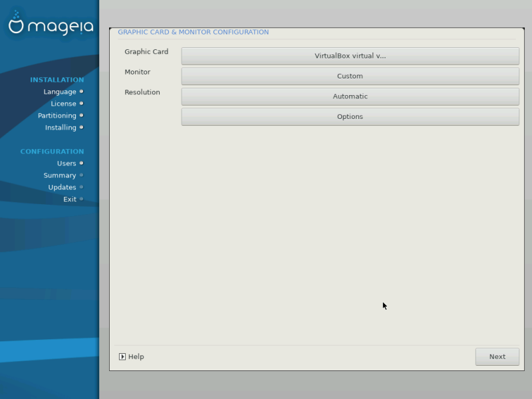Click the Mageia logo
This screenshot has height=399, width=532.
point(51,24)
